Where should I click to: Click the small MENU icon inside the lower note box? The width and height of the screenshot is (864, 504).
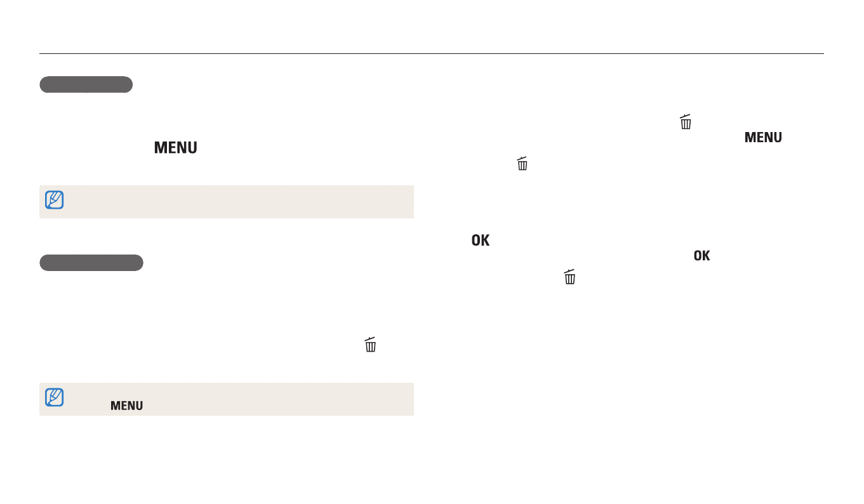click(x=126, y=406)
